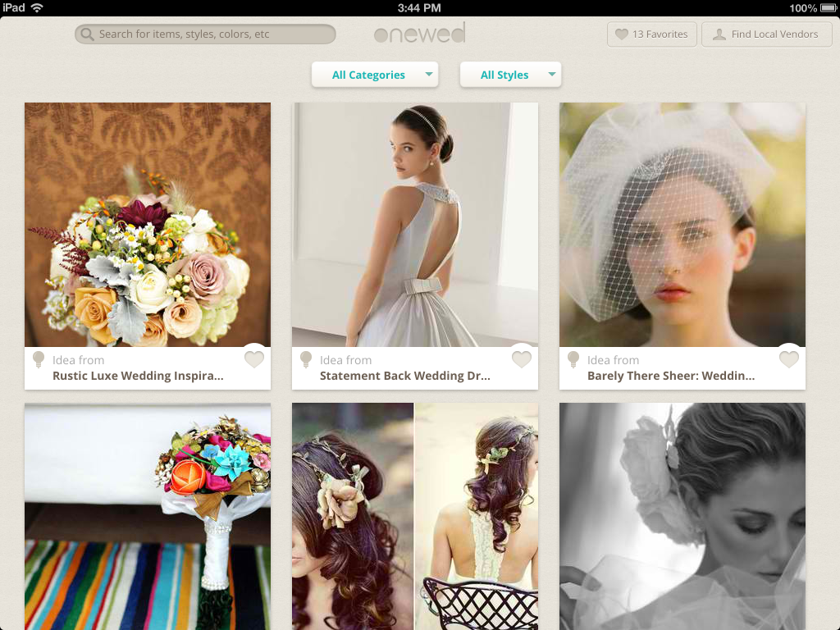The height and width of the screenshot is (630, 840).
Task: Open the colorful paper bouquet photo
Action: tap(148, 517)
